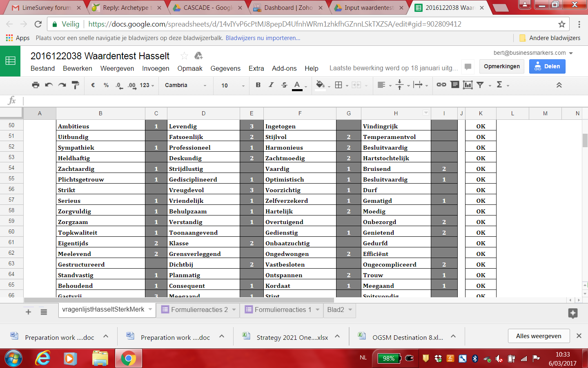The image size is (588, 368).
Task: Click the undo arrow icon
Action: 49,85
